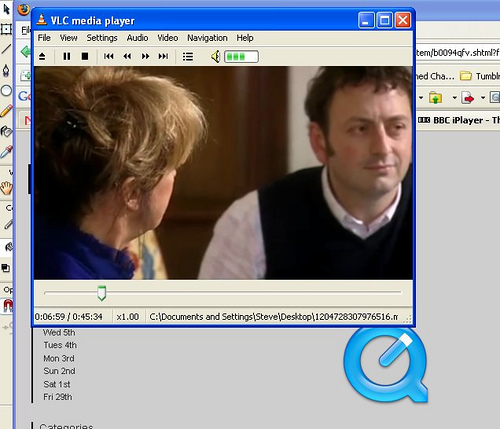
Task: Click the Fri 29th date link
Action: pyautogui.click(x=58, y=397)
